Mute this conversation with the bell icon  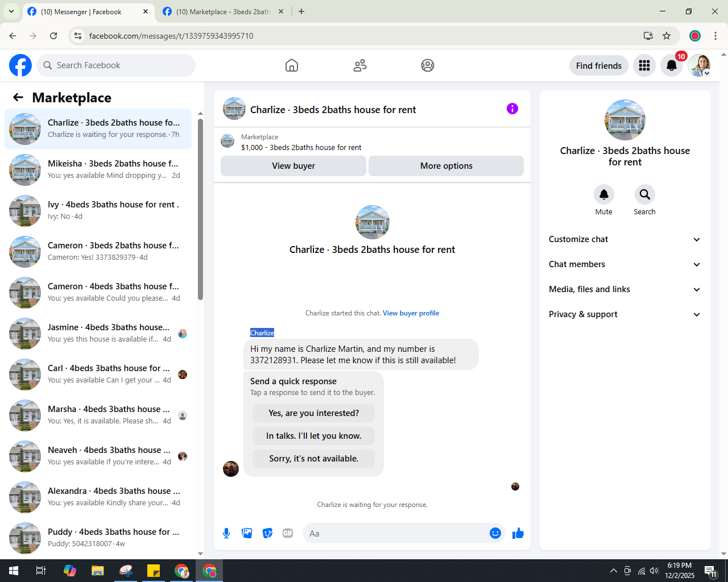coord(604,195)
